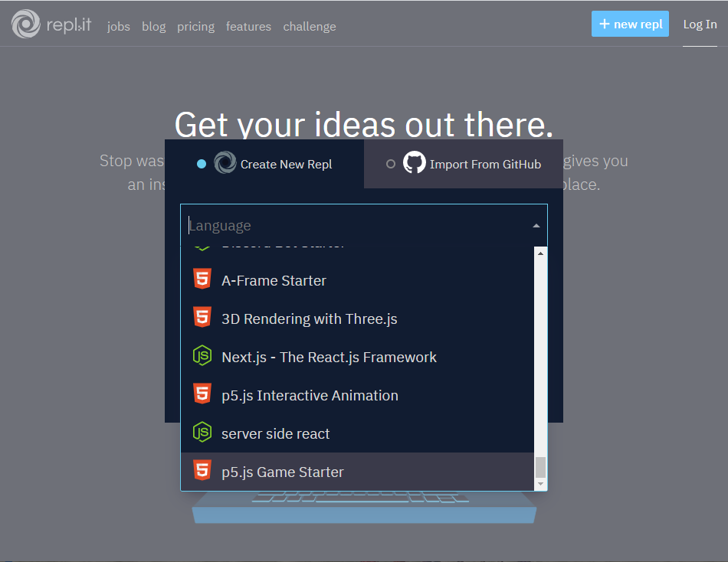Open the challenge link
Viewport: 728px width, 562px height.
(x=310, y=27)
